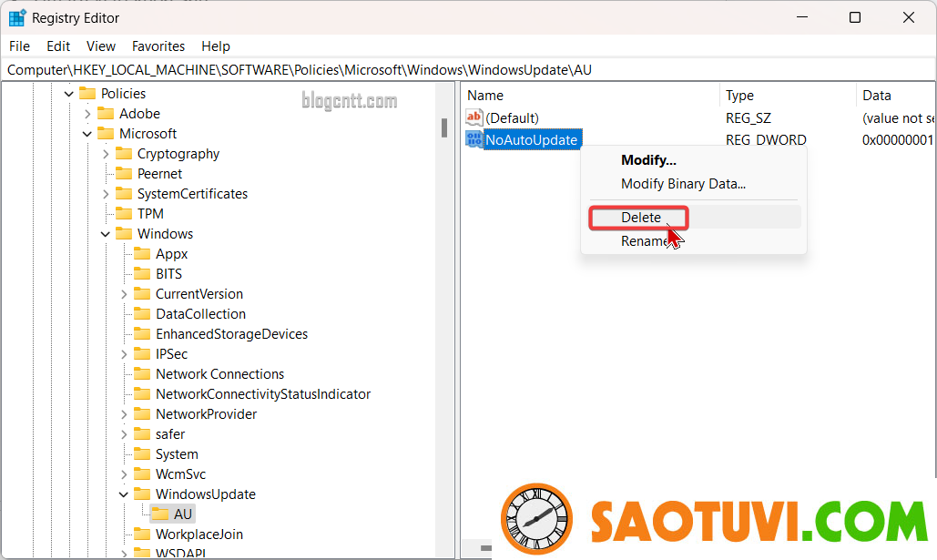Expand the IPSec key
The height and width of the screenshot is (560, 937).
(x=124, y=354)
